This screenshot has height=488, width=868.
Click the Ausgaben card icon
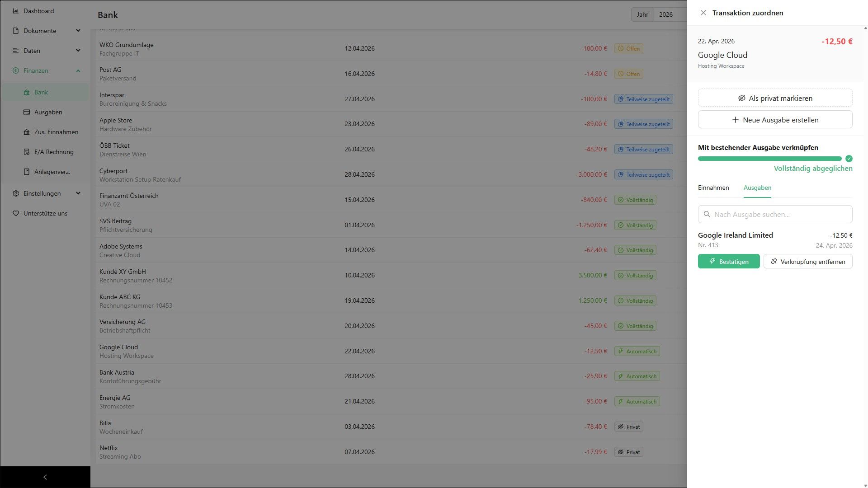coord(27,112)
